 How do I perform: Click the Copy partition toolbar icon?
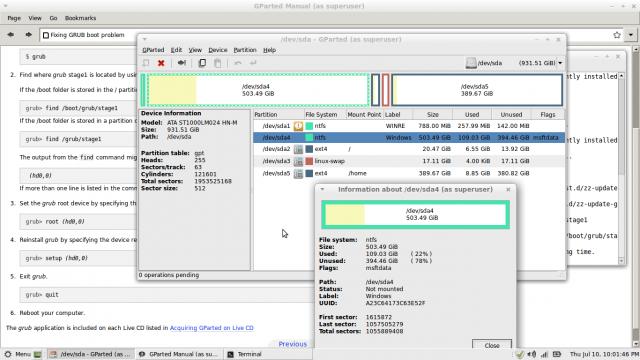(x=202, y=63)
